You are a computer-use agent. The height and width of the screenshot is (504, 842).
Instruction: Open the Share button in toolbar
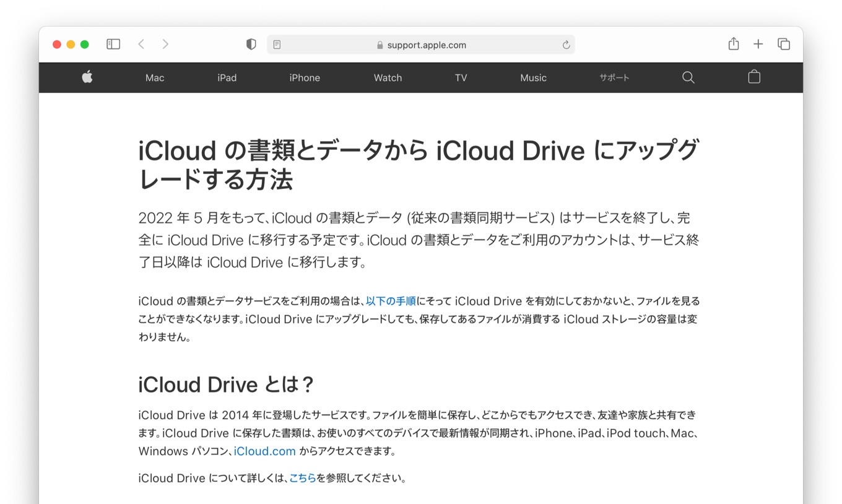[x=734, y=44]
